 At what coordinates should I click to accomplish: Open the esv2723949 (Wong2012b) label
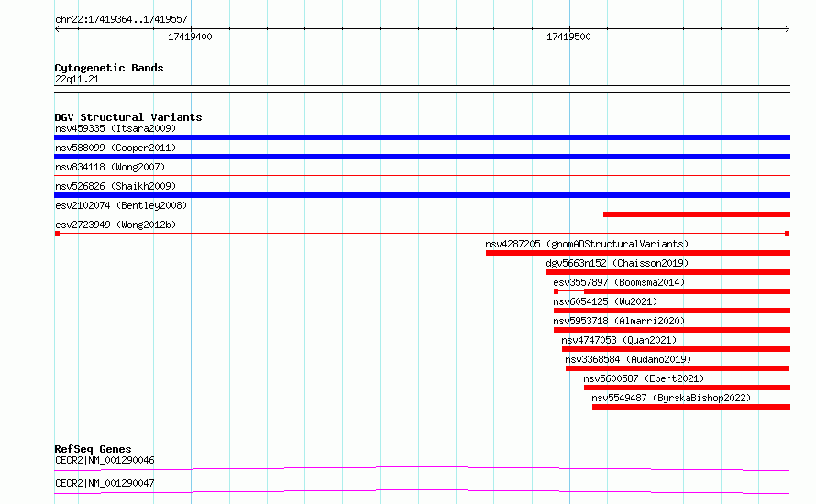coord(116,225)
